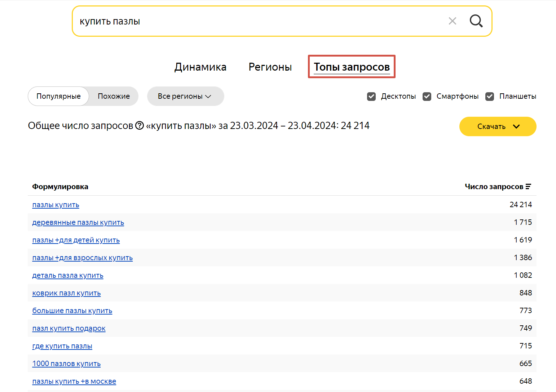556x392 pixels.
Task: Click the Формулировка column header
Action: point(60,187)
